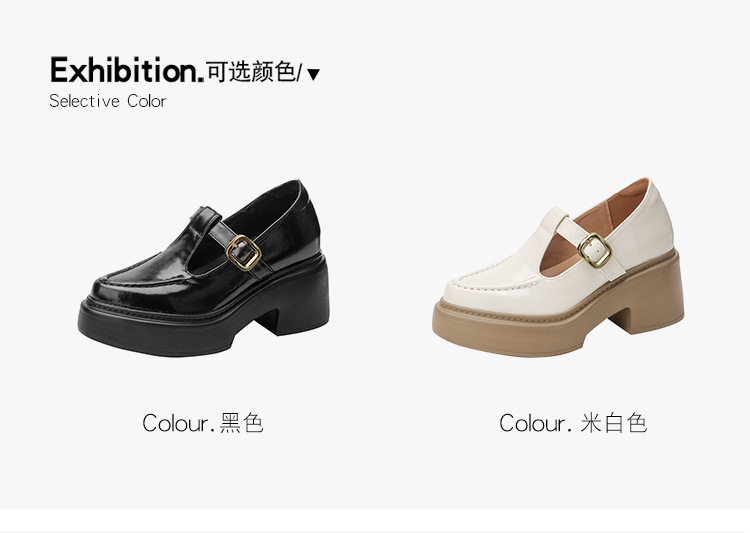Click the down triangle after 可选颜色

click(x=313, y=75)
